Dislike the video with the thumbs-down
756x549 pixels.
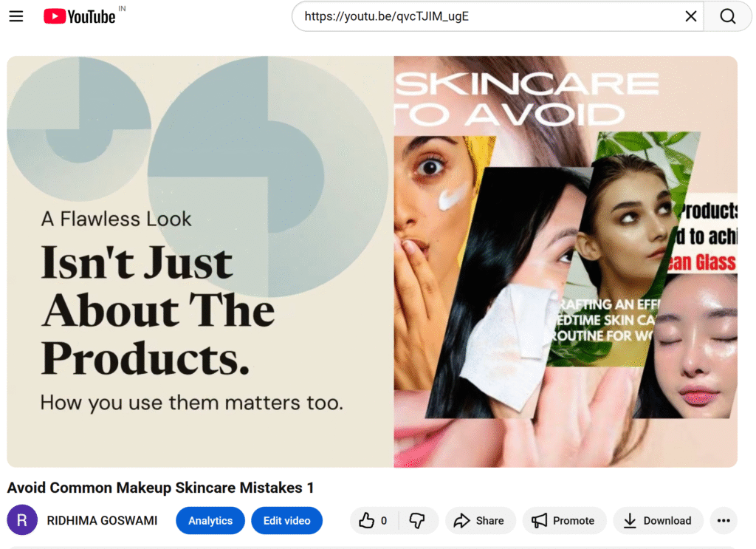[x=417, y=521]
